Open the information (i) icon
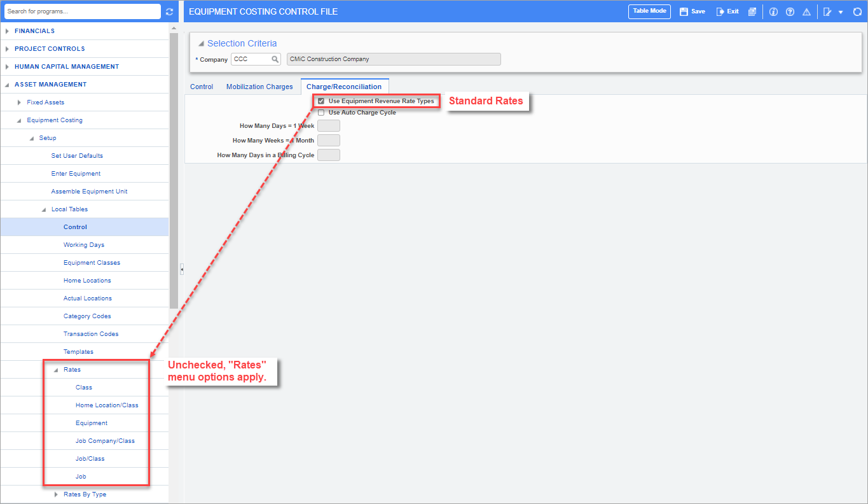 tap(773, 11)
